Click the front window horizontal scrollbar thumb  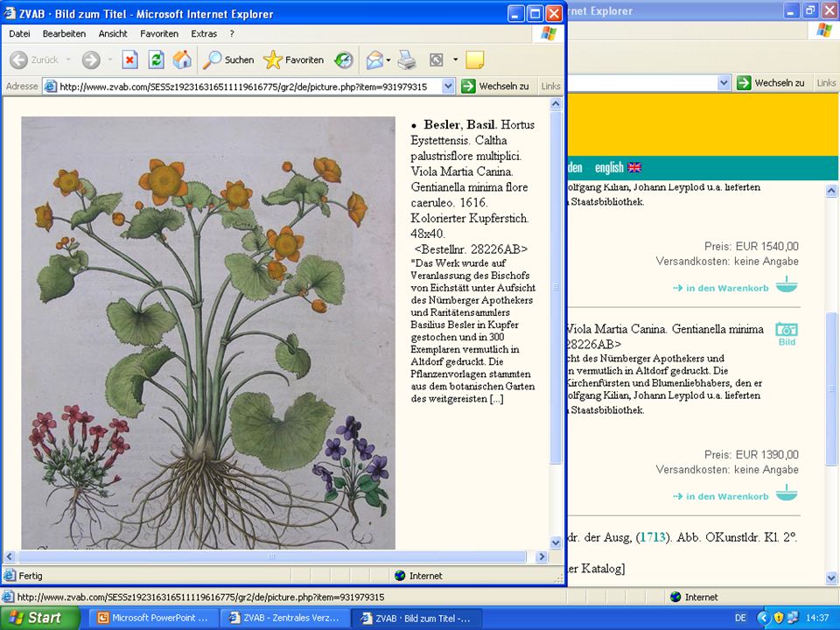[271, 556]
